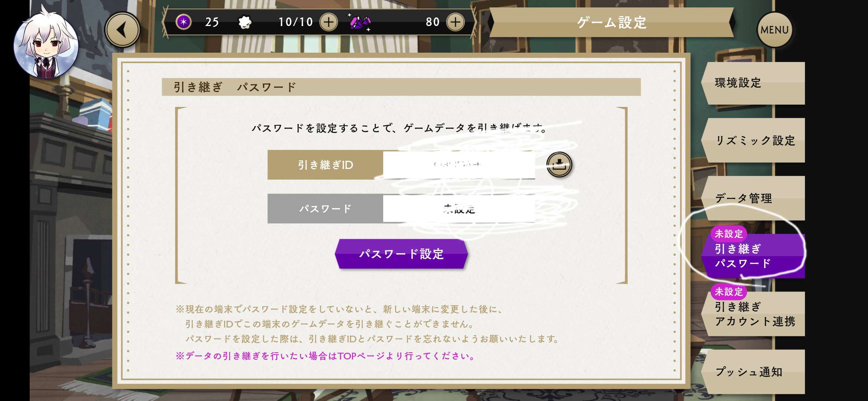The width and height of the screenshot is (868, 401).
Task: Open the データ管理 tab
Action: click(x=753, y=198)
